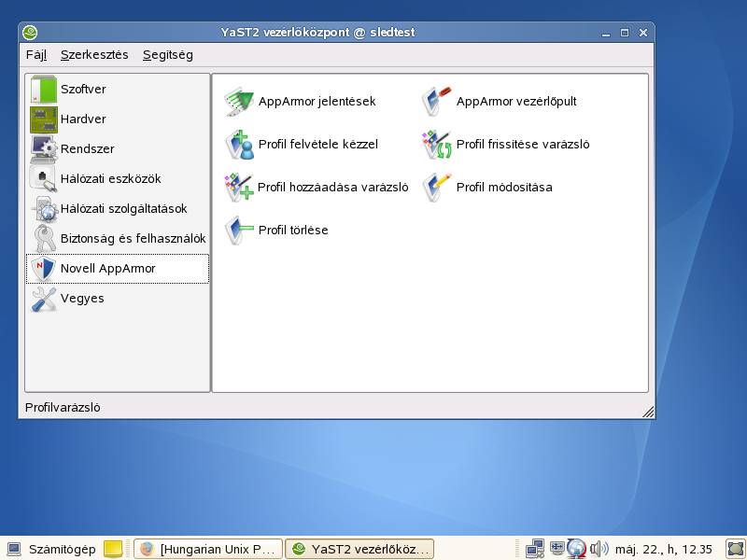Open the Hálózati szolgáltatások globe icon
The height and width of the screenshot is (560, 747).
(44, 208)
